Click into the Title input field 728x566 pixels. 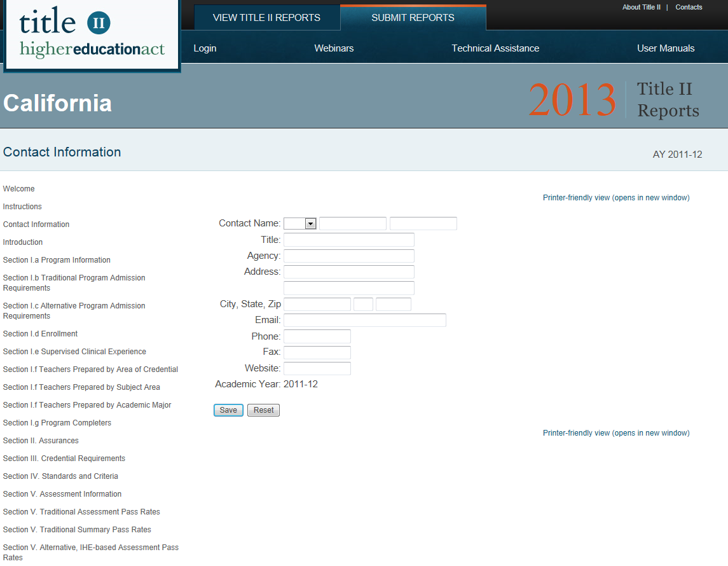(x=348, y=240)
